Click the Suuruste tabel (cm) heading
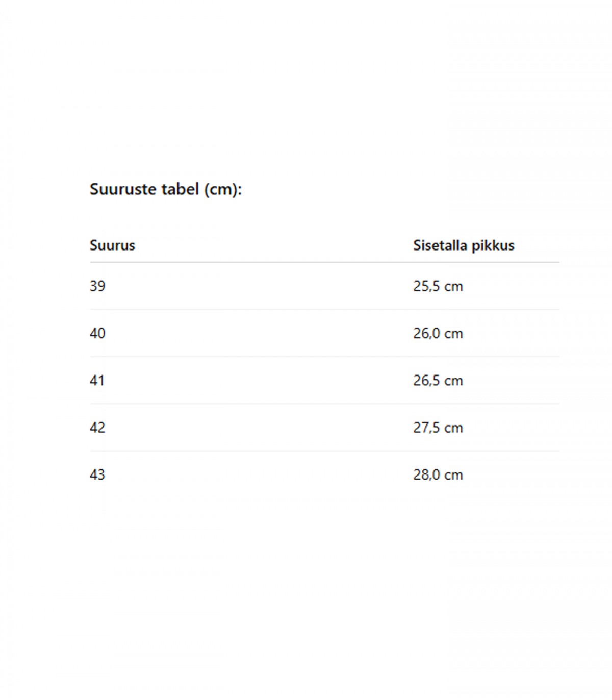This screenshot has width=612, height=700. (166, 190)
